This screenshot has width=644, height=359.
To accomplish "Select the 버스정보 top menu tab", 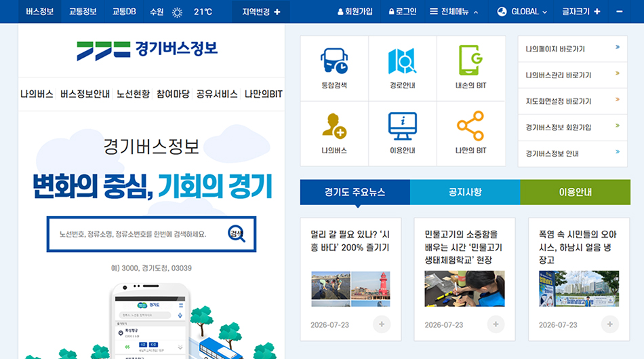I will (x=40, y=12).
